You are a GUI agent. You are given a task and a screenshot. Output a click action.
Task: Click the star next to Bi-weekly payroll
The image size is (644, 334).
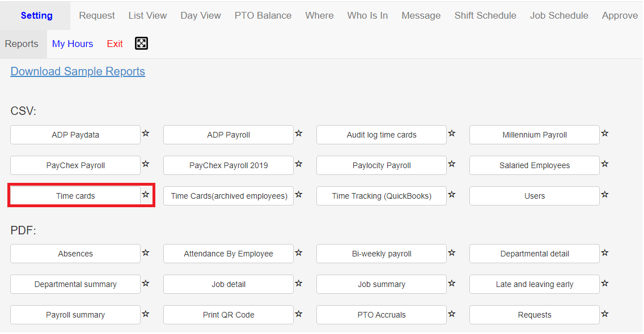[x=452, y=252]
